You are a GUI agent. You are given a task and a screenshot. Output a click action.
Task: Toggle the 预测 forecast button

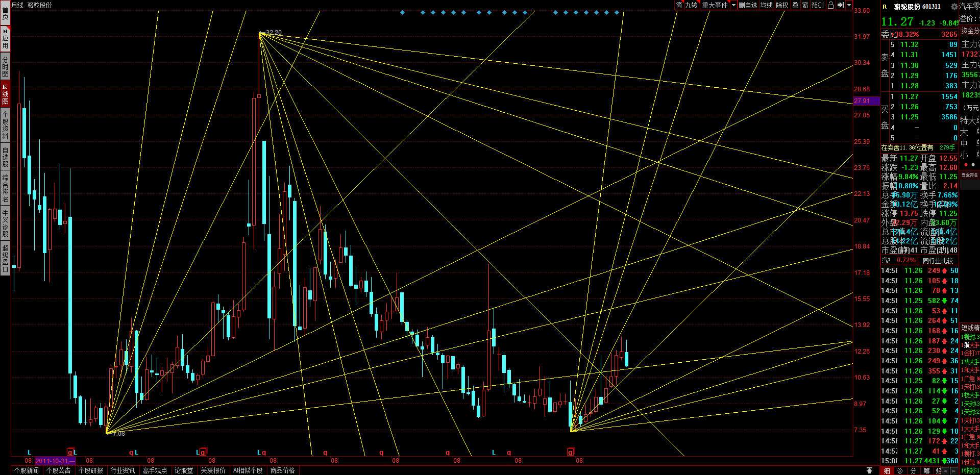[x=818, y=5]
